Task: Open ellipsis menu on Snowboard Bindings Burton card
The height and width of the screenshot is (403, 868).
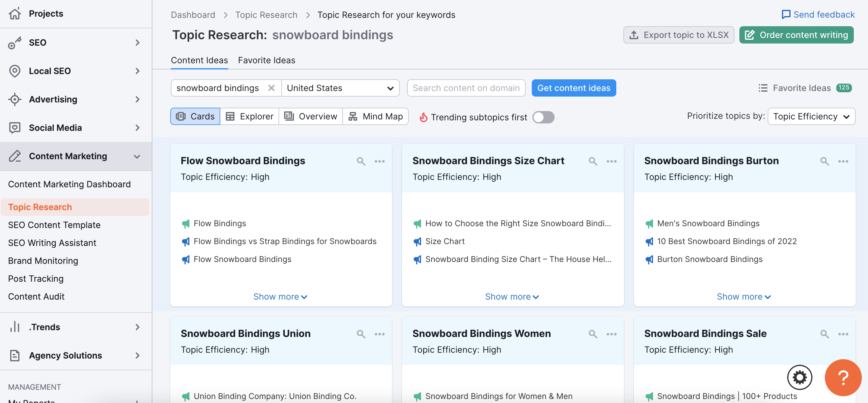Action: [x=843, y=161]
